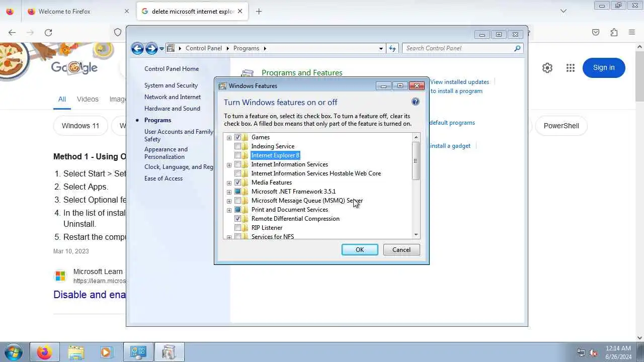Expand the Media Features node
The width and height of the screenshot is (644, 362).
tap(229, 183)
